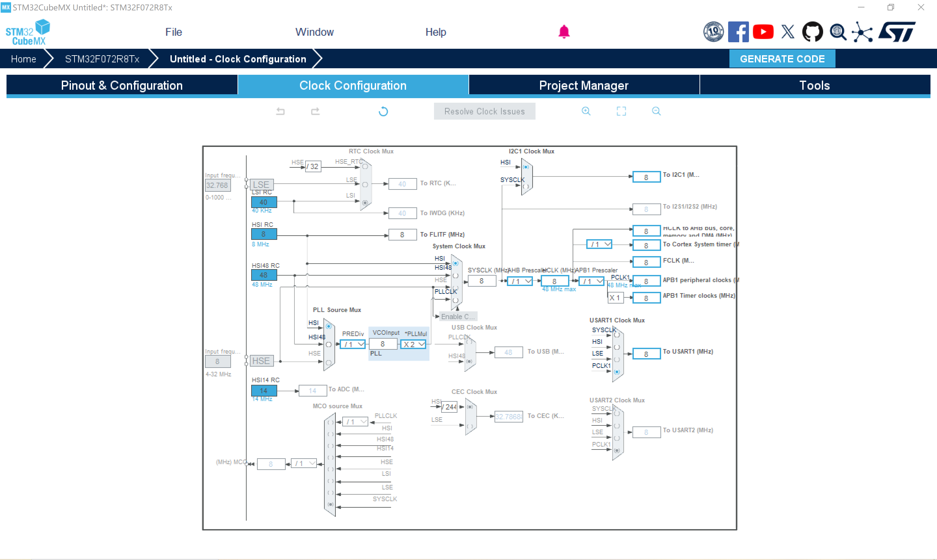
Task: Zoom in on the clock diagram
Action: coord(586,111)
